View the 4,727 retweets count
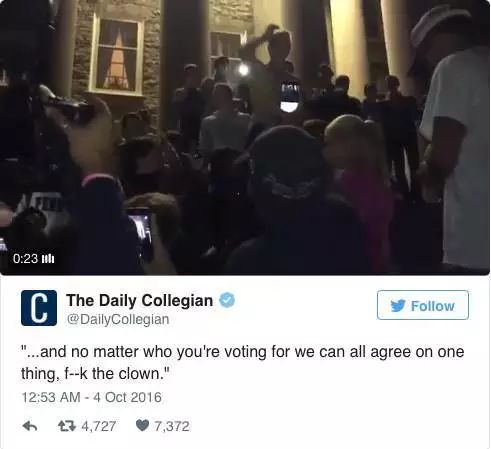This screenshot has width=491, height=449. (99, 426)
